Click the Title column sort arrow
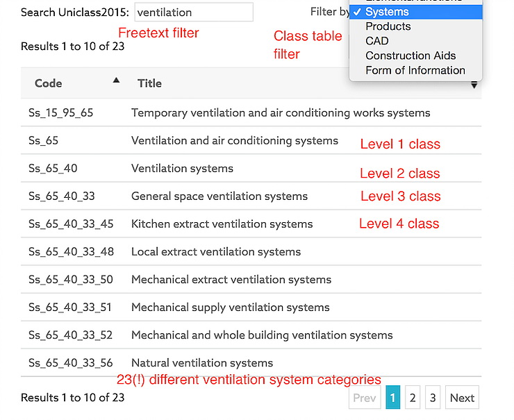 point(474,85)
